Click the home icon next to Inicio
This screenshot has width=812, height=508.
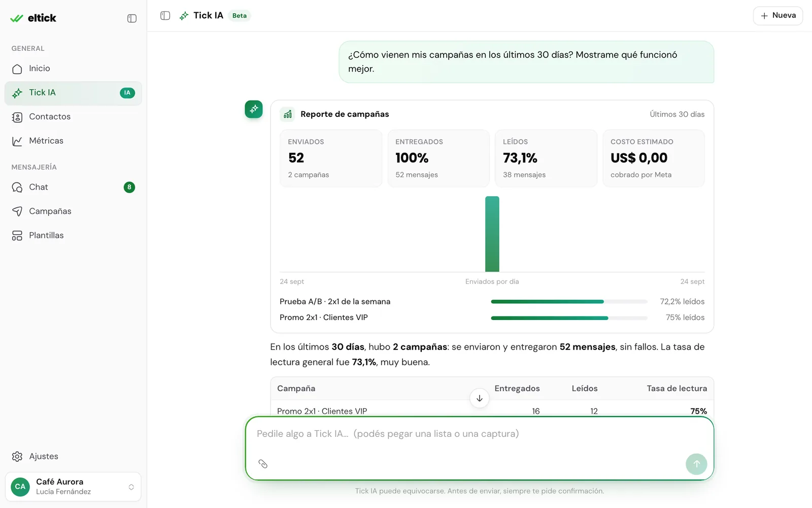pos(17,69)
